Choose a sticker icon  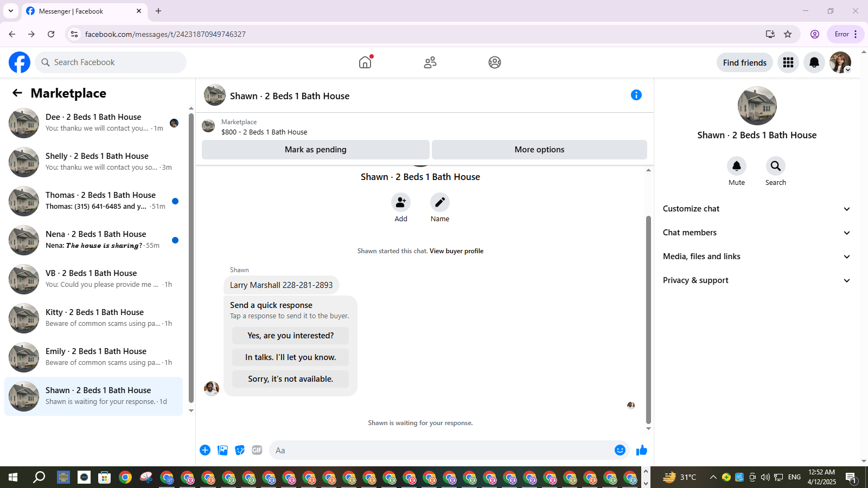(x=240, y=450)
